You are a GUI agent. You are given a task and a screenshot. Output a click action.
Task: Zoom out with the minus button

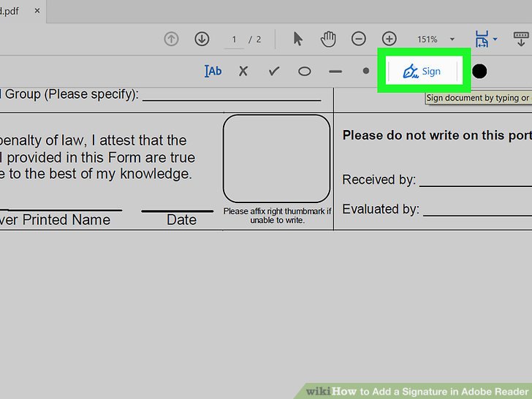coord(359,39)
